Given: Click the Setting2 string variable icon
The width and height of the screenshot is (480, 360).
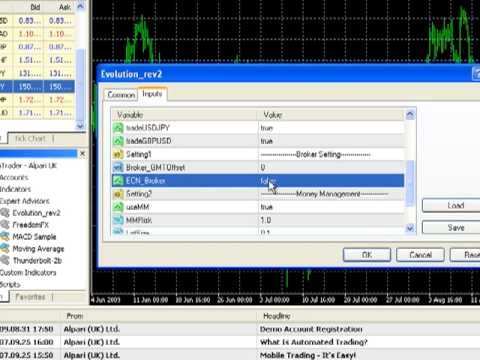Looking at the screenshot, I should [118, 194].
